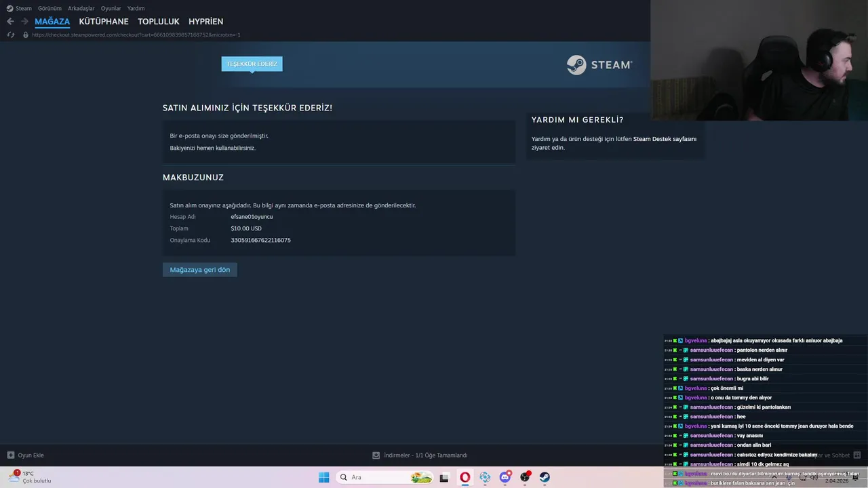Screen dimensions: 868x488
Task: Click the Steam logo in the banner
Action: (x=599, y=65)
